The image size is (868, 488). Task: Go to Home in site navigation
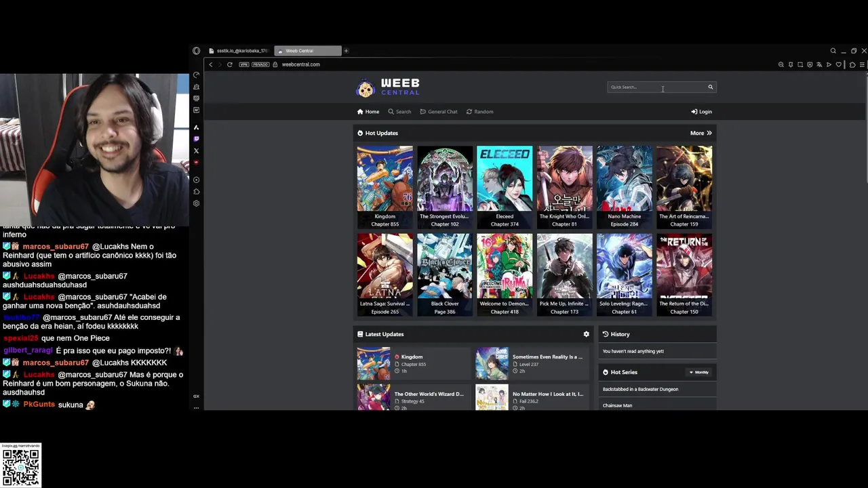point(368,112)
